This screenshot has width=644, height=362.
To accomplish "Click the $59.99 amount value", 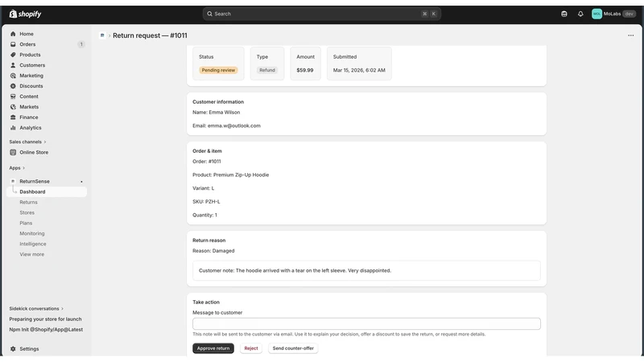I will pos(305,70).
